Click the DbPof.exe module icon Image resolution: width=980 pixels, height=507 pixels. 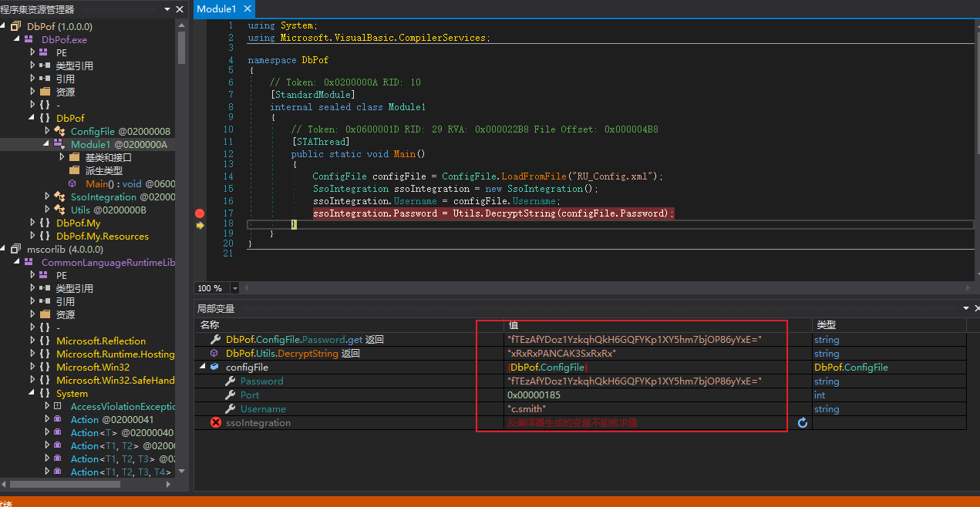pos(29,39)
